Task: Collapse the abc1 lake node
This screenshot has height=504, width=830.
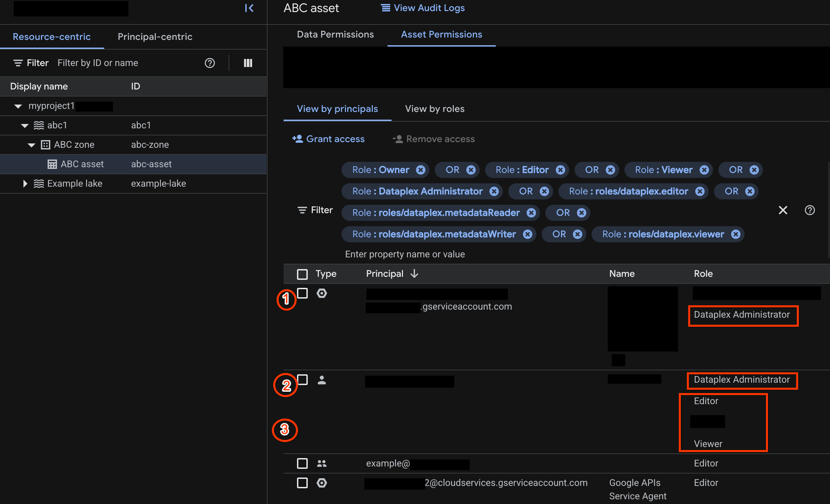Action: pyautogui.click(x=24, y=125)
